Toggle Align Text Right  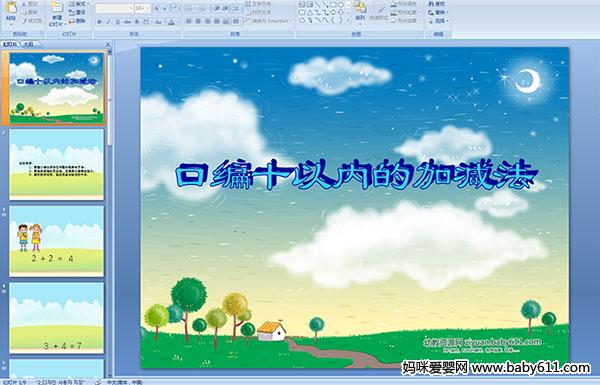tap(207, 21)
